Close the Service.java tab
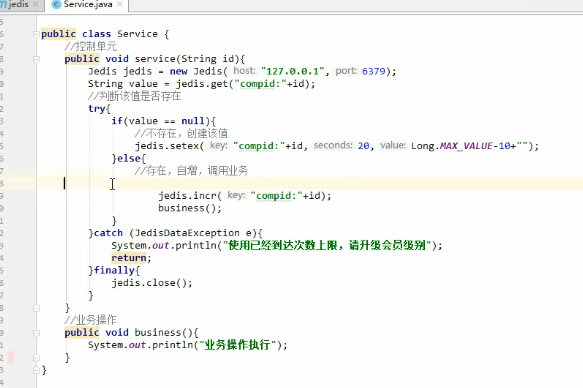The image size is (583, 388). coord(119,4)
